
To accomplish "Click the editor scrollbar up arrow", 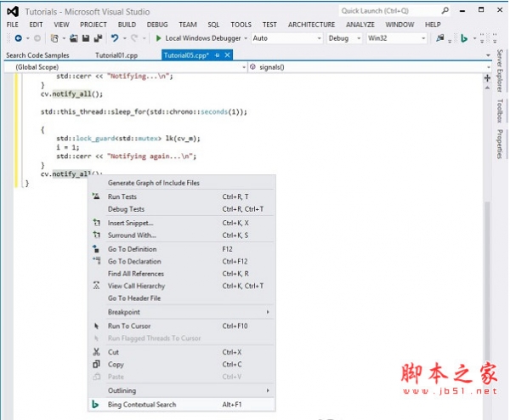I will (487, 88).
